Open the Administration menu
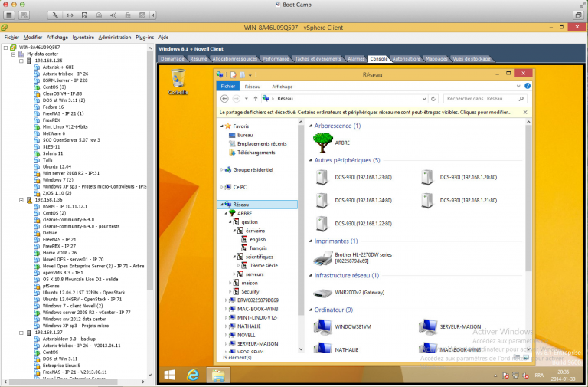This screenshot has height=387, width=588. point(115,37)
